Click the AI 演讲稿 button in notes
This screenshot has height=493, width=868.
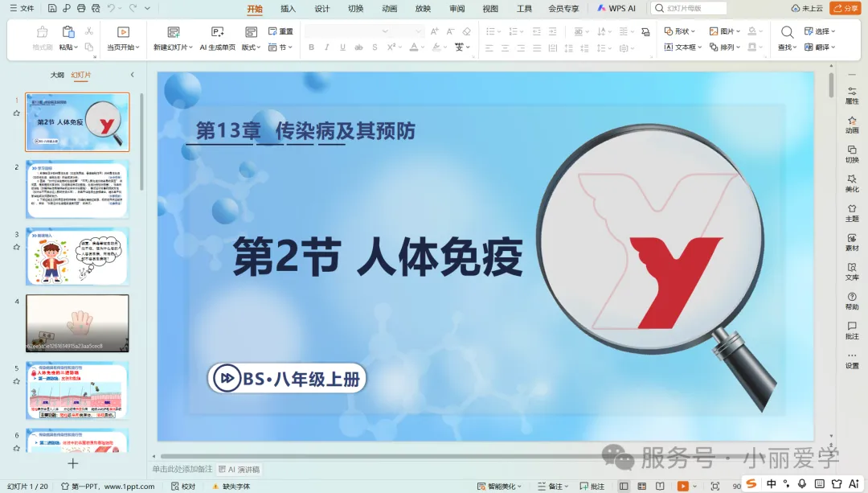[x=240, y=469]
